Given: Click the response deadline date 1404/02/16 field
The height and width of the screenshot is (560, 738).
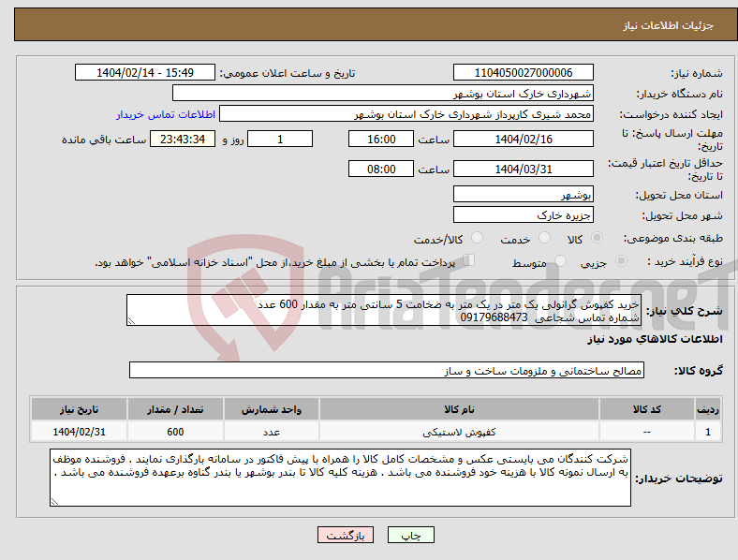Looking at the screenshot, I should tap(524, 139).
